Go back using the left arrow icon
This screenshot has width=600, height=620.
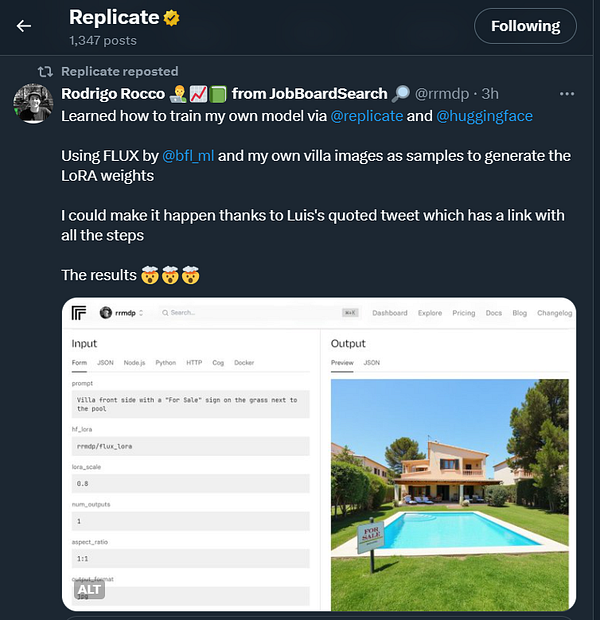(x=24, y=26)
